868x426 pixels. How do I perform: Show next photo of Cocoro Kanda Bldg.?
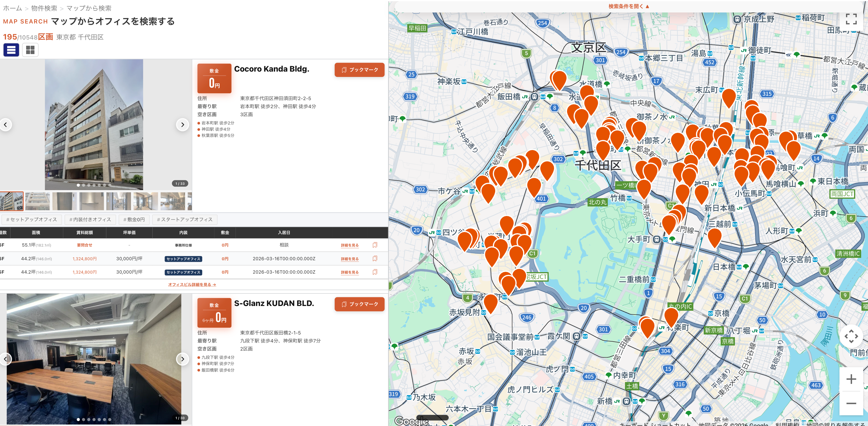[x=182, y=125]
